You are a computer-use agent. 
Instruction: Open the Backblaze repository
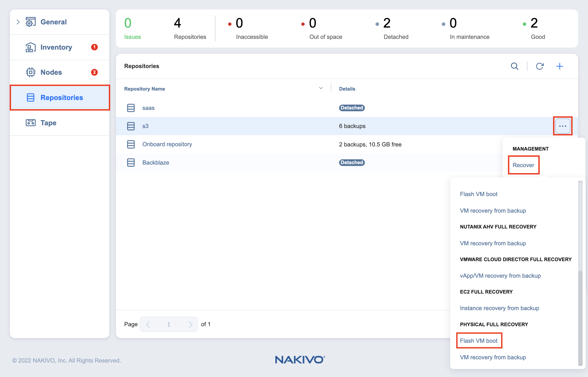click(x=156, y=163)
